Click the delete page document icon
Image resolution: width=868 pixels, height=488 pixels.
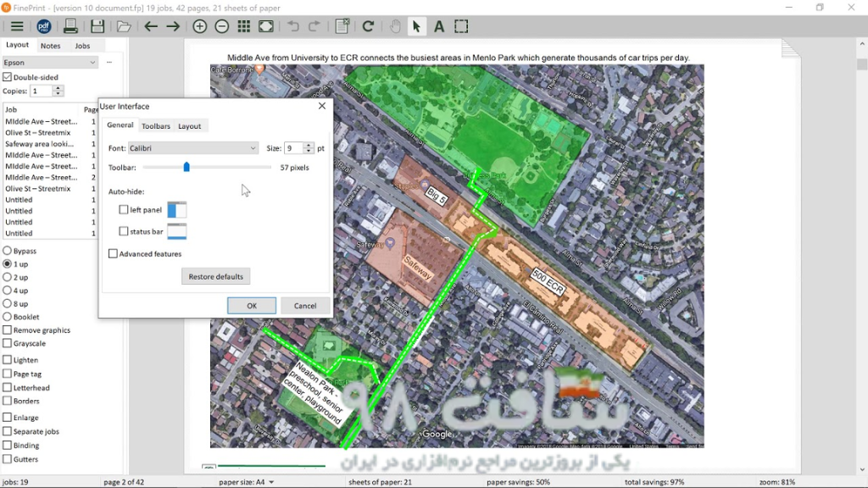[342, 26]
